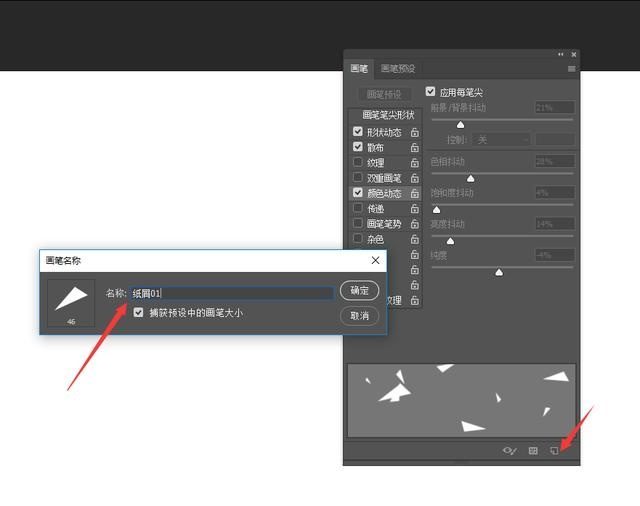Screen dimensions: 640x506
Task: Cancel the brush name dialog with 取消
Action: click(x=360, y=315)
